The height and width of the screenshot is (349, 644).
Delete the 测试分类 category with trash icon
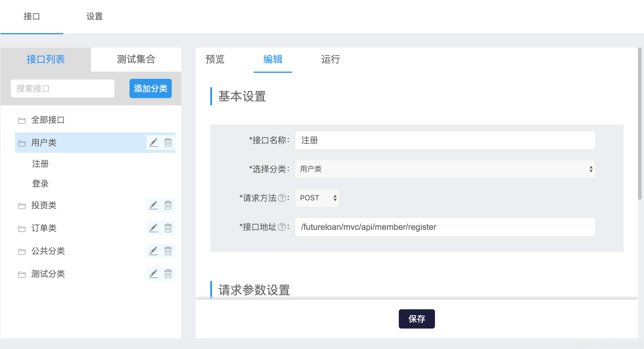pyautogui.click(x=168, y=274)
